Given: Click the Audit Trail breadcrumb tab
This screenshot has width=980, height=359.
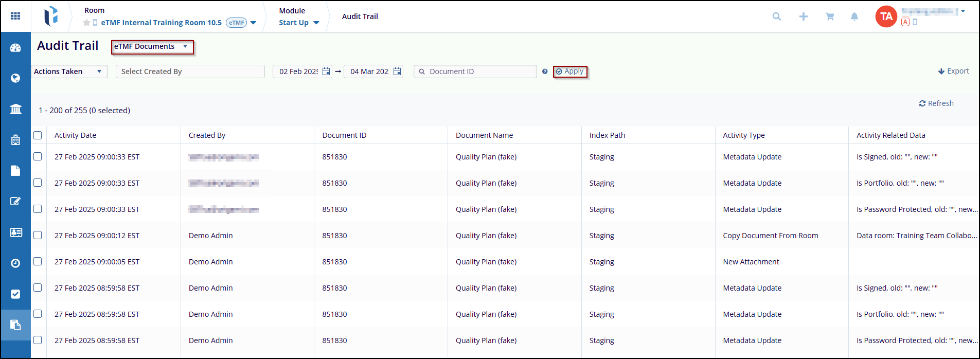Looking at the screenshot, I should 360,16.
